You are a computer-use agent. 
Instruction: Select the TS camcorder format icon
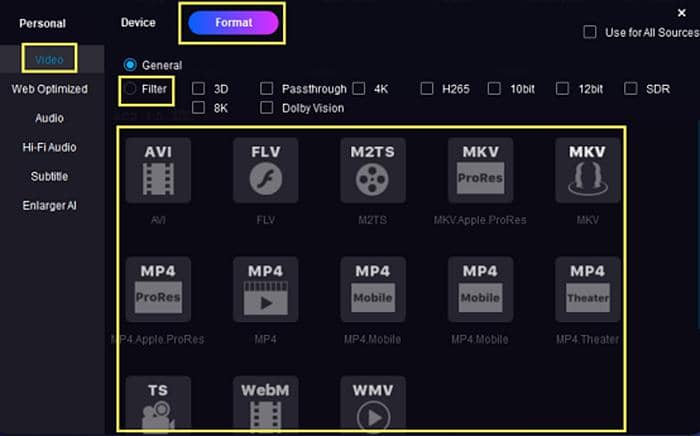[x=158, y=404]
